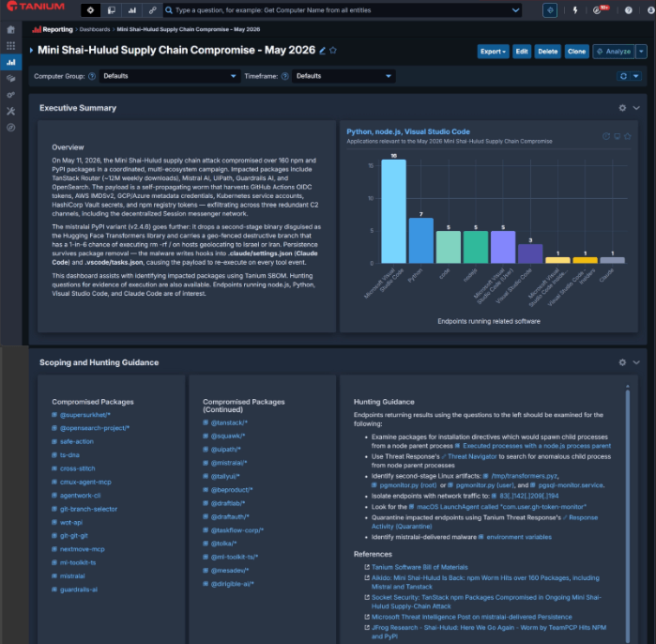Click the Edit button
Viewport: 656px width, 644px height.
(522, 52)
